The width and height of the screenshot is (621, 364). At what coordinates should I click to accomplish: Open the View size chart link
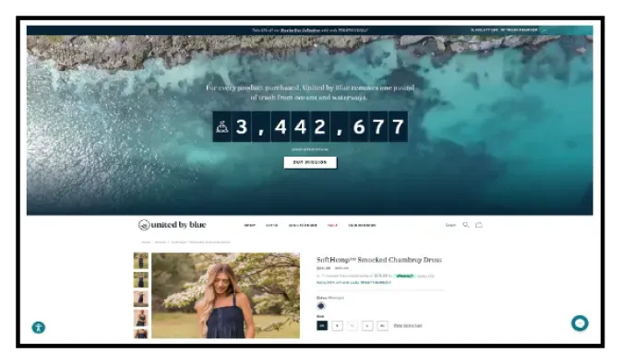coord(408,325)
